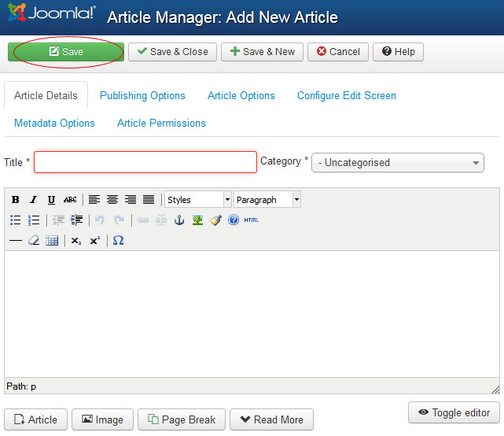Align text left
The width and height of the screenshot is (504, 436).
[94, 200]
